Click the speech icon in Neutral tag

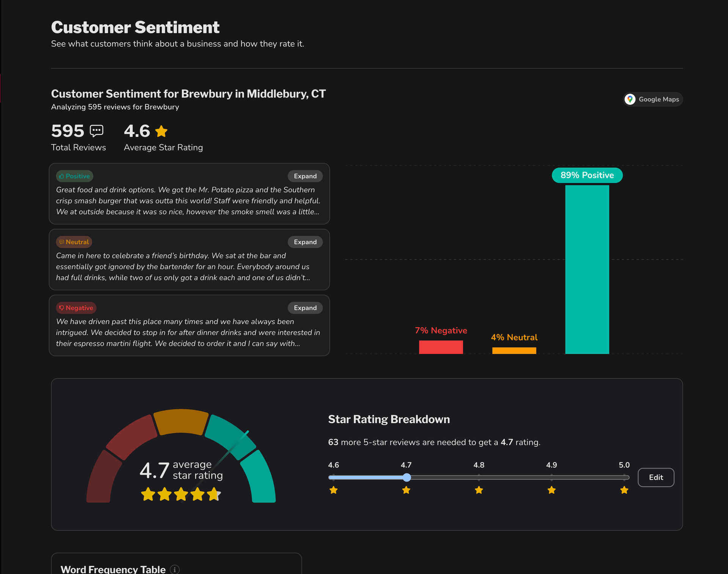[x=61, y=242]
